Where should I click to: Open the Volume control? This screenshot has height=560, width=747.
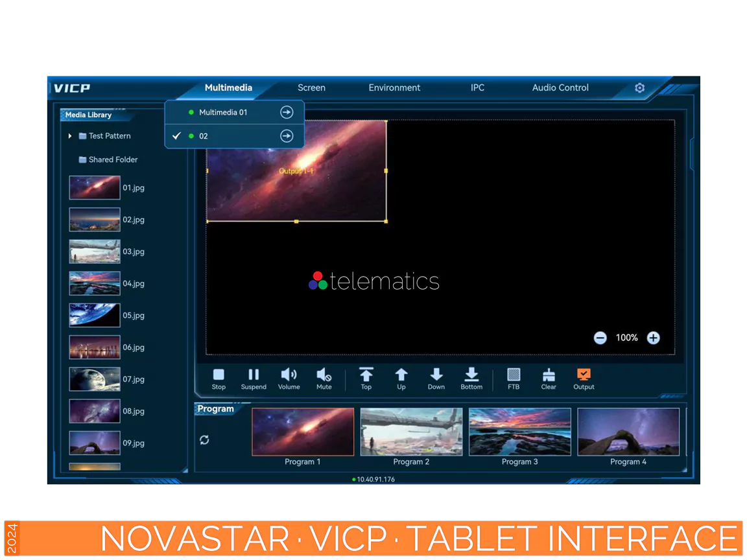(x=289, y=375)
